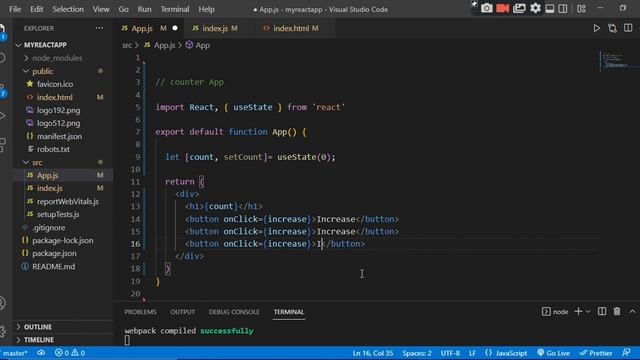The height and width of the screenshot is (360, 640).
Task: Open manifest.json in the explorer
Action: point(63,136)
